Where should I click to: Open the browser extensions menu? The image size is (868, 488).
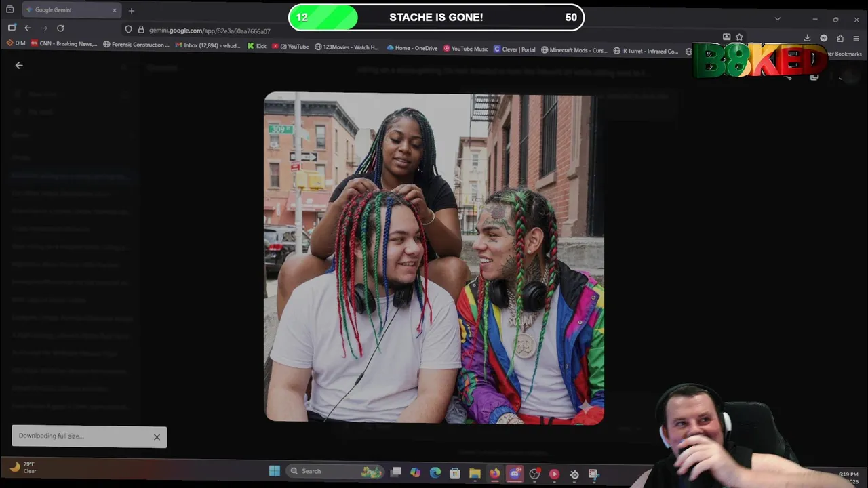pyautogui.click(x=840, y=38)
